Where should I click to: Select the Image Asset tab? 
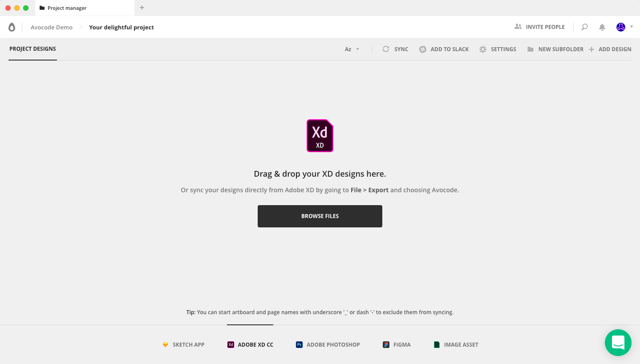pyautogui.click(x=456, y=344)
